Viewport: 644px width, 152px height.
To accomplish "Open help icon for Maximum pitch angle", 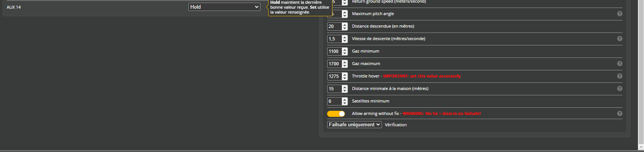I will pyautogui.click(x=619, y=14).
